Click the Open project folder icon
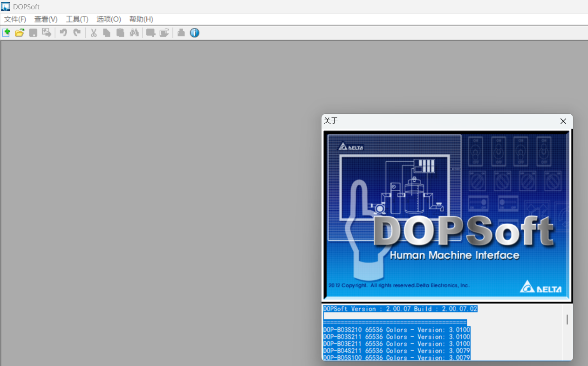The width and height of the screenshot is (588, 366). point(20,33)
